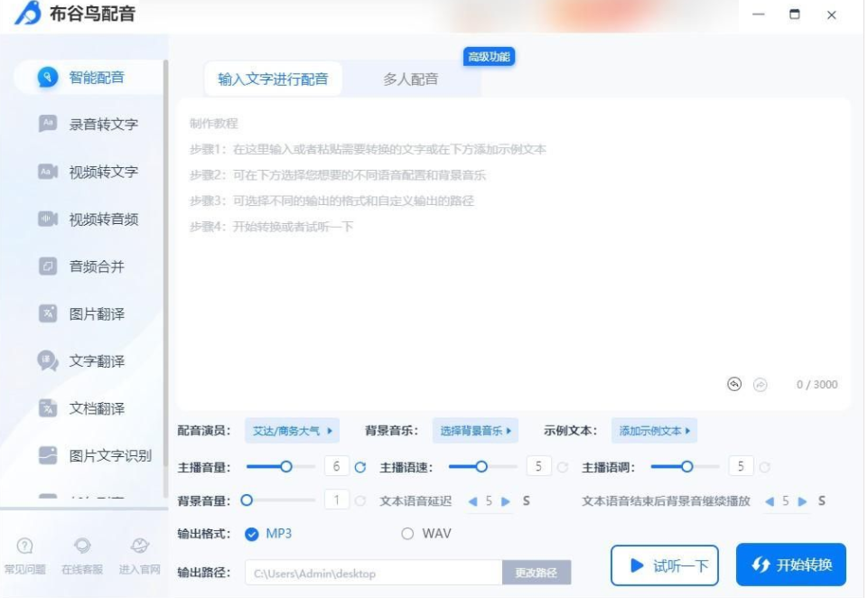The image size is (868, 598).
Task: Open 添加示例文本 dropdown
Action: click(654, 431)
